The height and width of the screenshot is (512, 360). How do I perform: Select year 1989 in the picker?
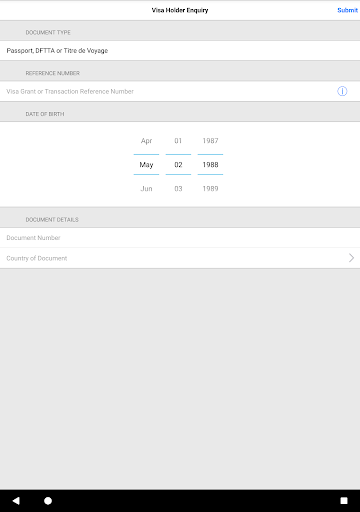pos(210,189)
